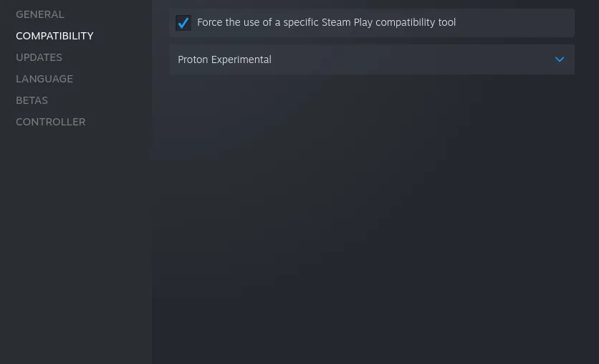The width and height of the screenshot is (599, 364).
Task: Open controller configuration settings
Action: tap(50, 122)
